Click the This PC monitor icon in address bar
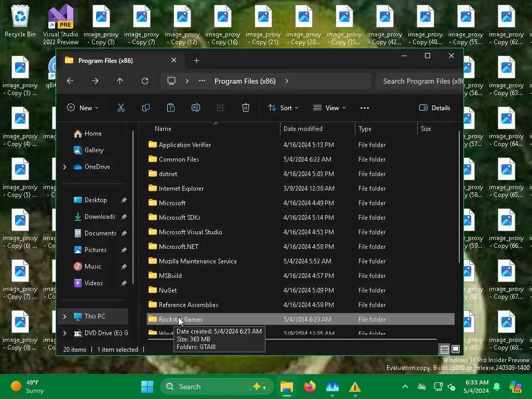The height and width of the screenshot is (399, 532). point(171,81)
